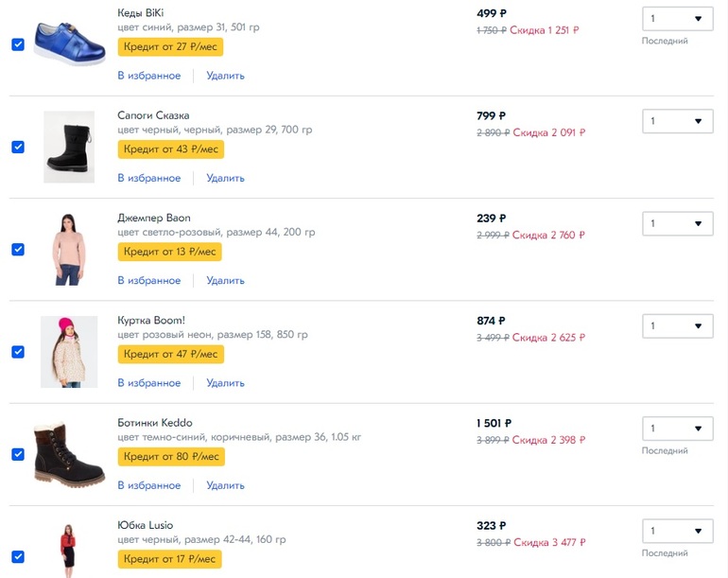Click the pink Джемпер Baon product photo
Screen dimensions: 728x578
(x=69, y=249)
